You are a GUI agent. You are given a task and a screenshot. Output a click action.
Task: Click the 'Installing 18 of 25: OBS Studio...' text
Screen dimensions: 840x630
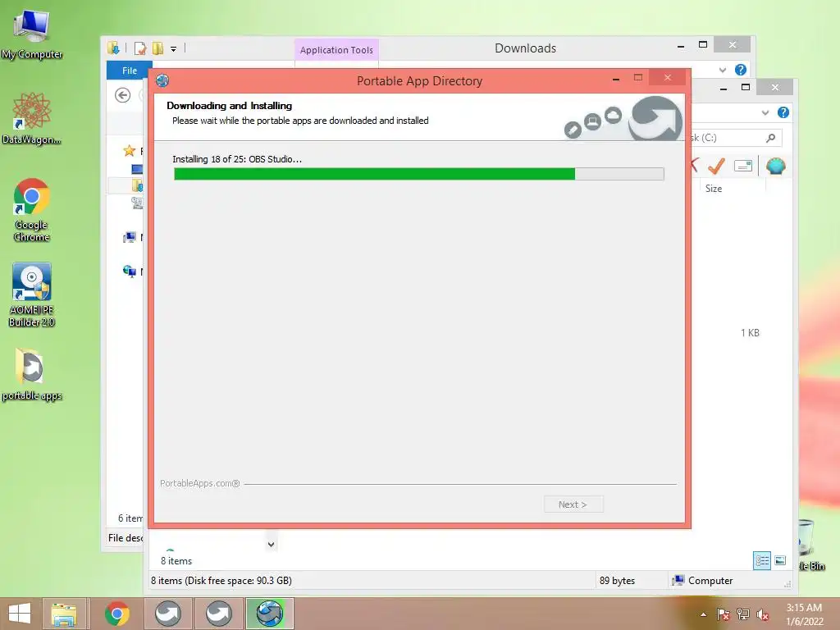click(x=237, y=159)
